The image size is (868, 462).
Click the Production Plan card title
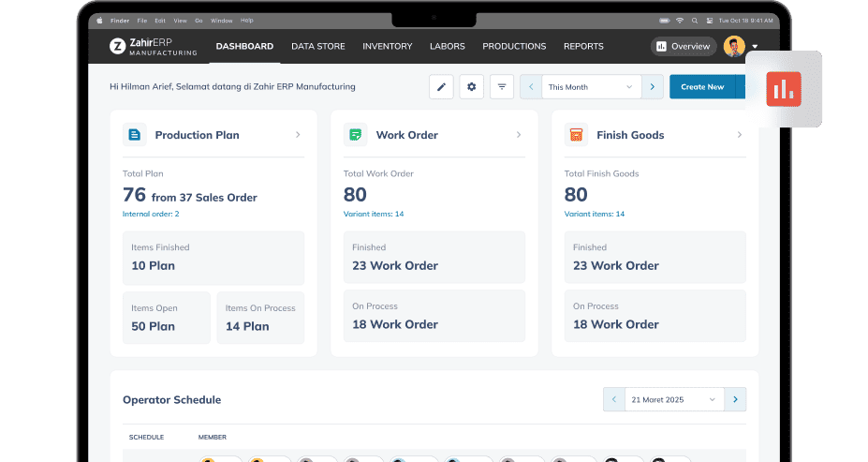coord(197,135)
